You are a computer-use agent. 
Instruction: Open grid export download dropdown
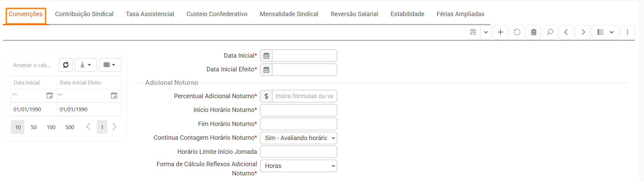(x=86, y=65)
